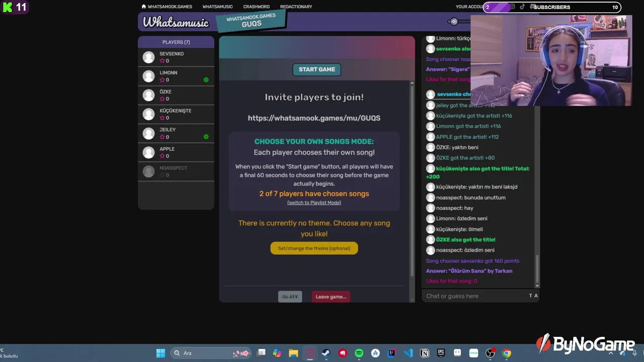This screenshot has width=644, height=362.
Task: Open File Explorer from the taskbar
Action: point(293,353)
